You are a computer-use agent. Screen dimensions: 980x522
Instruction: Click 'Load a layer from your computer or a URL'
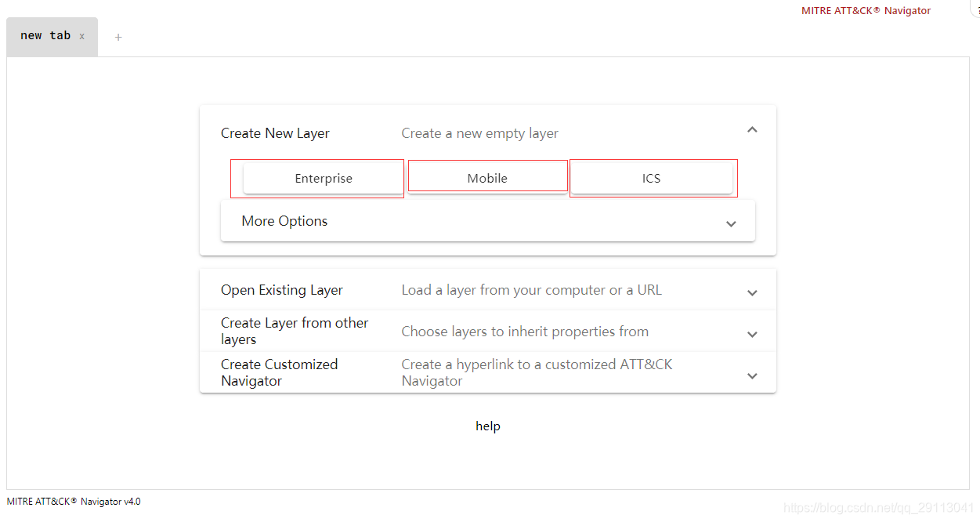pyautogui.click(x=532, y=290)
